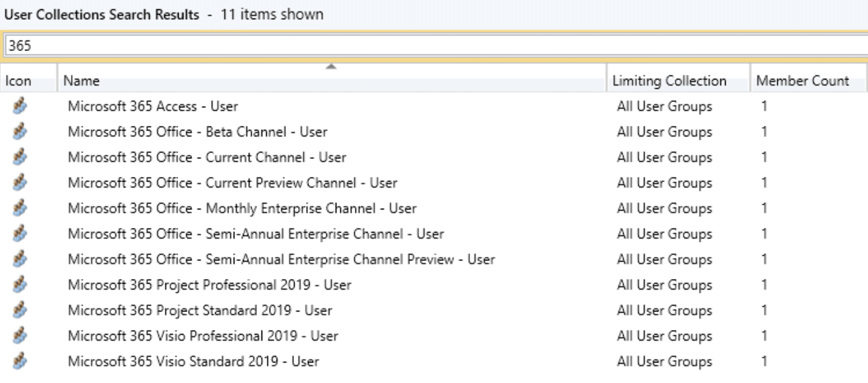This screenshot has width=868, height=383.
Task: Select Microsoft 365 Office - Semi-Annual Enterprise Channel - User
Action: [256, 234]
